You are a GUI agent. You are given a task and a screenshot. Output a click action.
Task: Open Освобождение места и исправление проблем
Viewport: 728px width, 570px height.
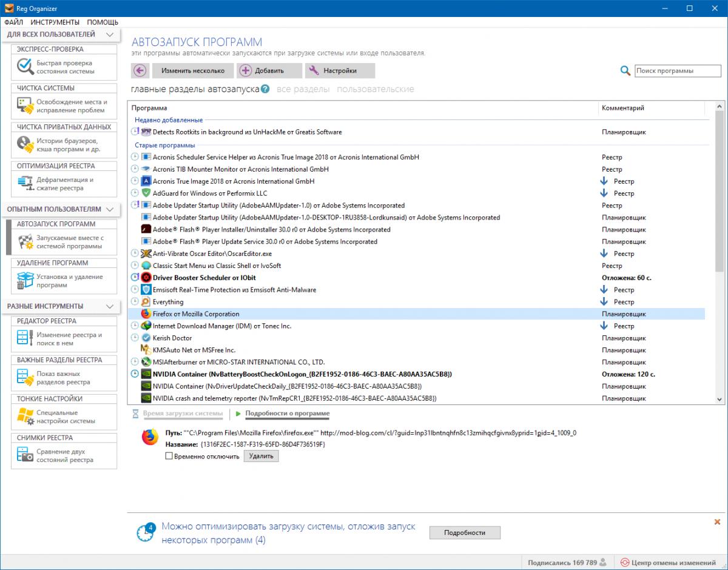click(64, 106)
